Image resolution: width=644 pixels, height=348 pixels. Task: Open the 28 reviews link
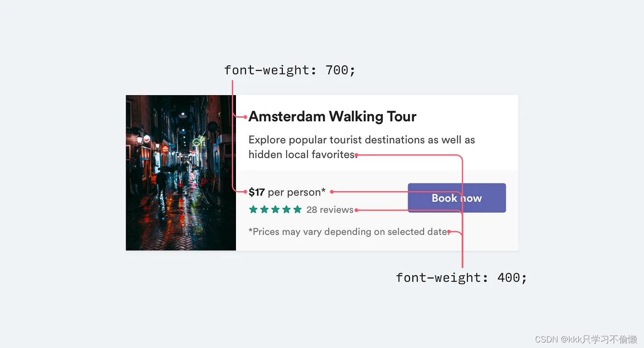coord(330,210)
